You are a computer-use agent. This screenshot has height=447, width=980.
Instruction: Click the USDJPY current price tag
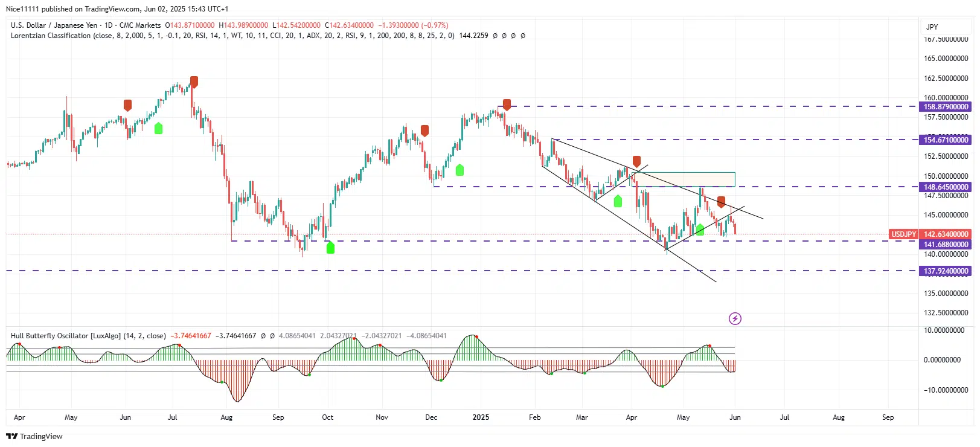[903, 234]
